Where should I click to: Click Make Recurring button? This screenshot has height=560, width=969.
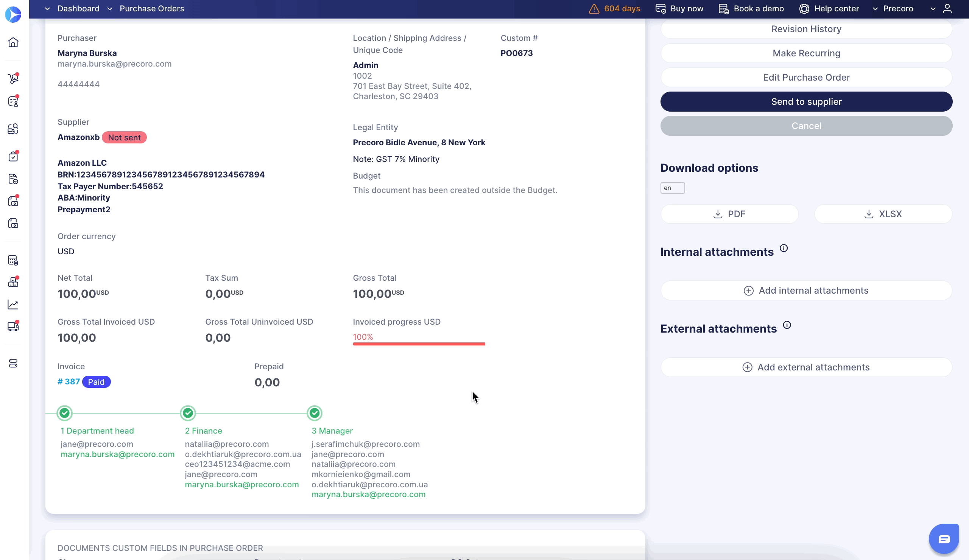click(x=806, y=53)
